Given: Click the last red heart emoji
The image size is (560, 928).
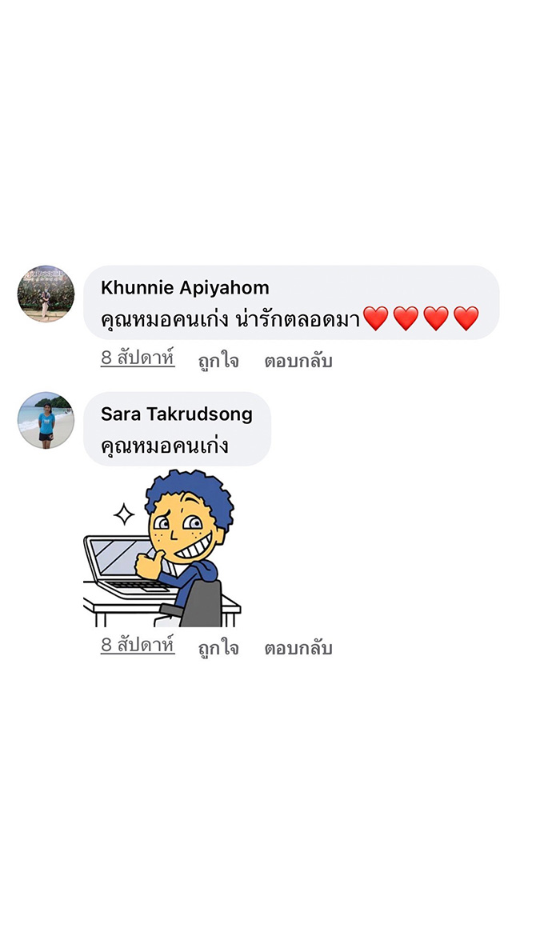Looking at the screenshot, I should point(466,318).
